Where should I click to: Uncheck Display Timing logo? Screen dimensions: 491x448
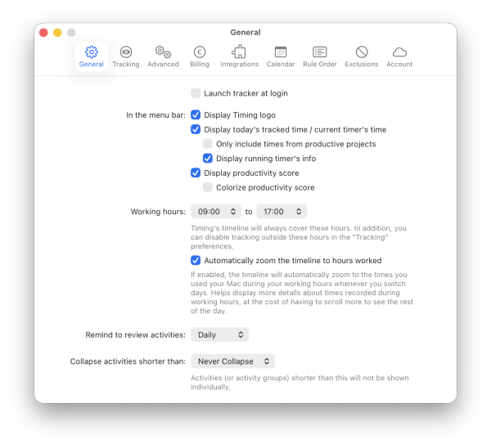[x=196, y=114]
